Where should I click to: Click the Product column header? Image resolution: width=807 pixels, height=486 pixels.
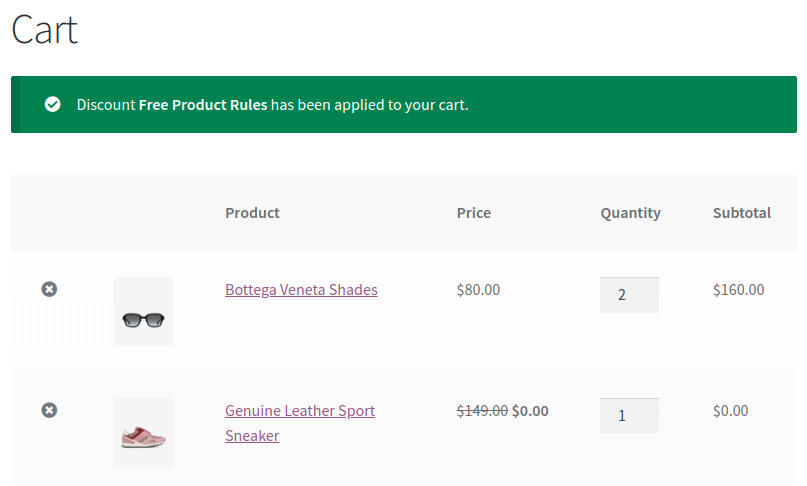[x=252, y=213]
